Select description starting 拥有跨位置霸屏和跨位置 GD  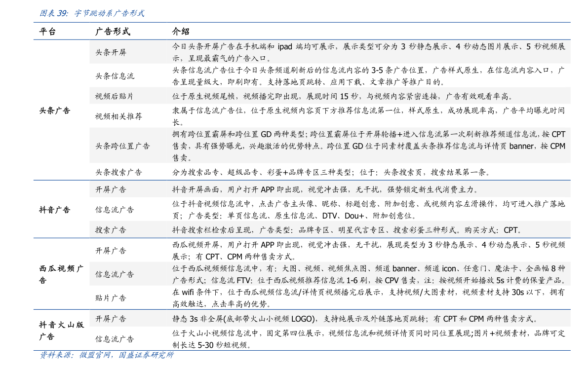(369, 146)
